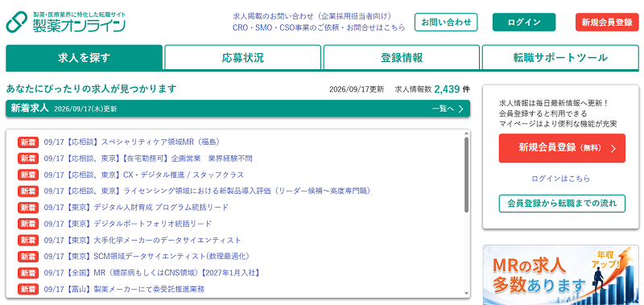
Task: Open CRO・SMO・CSO事業のご依頼 link
Action: (x=319, y=28)
